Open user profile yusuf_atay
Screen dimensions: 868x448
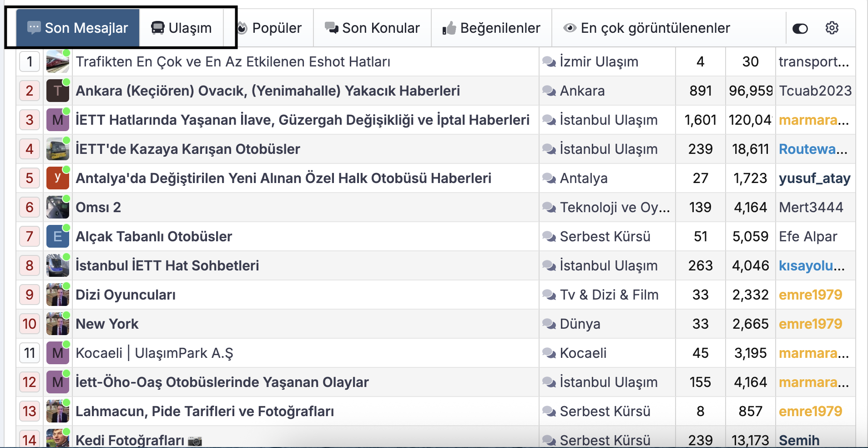pos(814,178)
